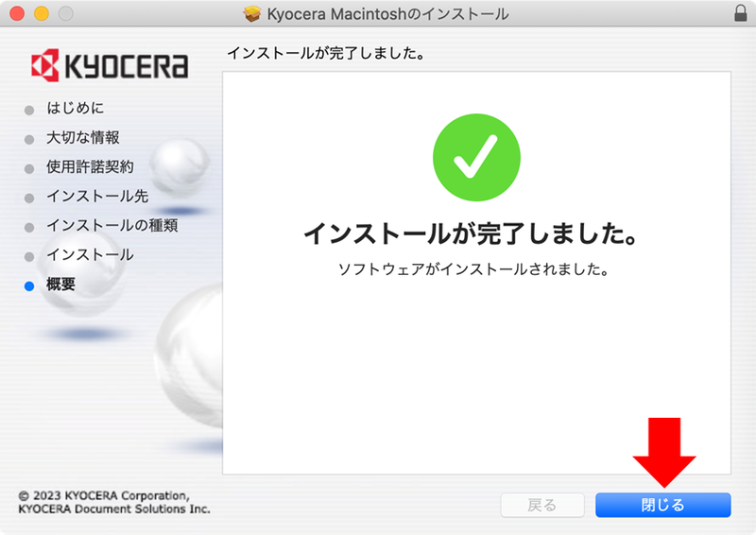
Task: Close the installer with the red button
Action: coord(17,13)
